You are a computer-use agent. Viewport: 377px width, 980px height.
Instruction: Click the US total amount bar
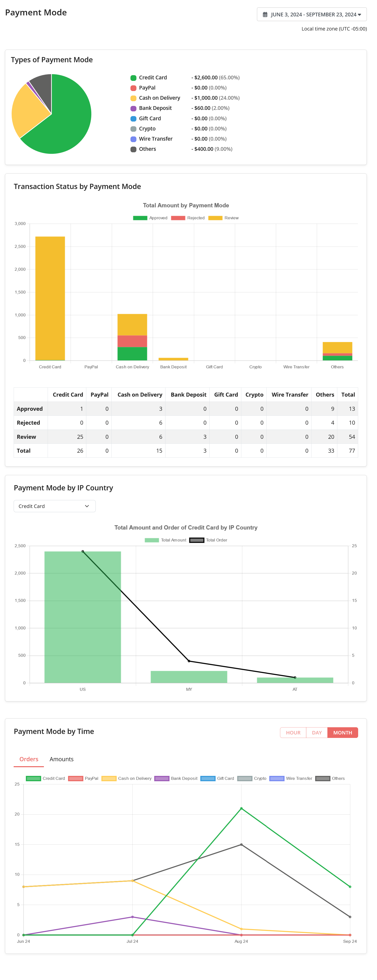(x=83, y=617)
